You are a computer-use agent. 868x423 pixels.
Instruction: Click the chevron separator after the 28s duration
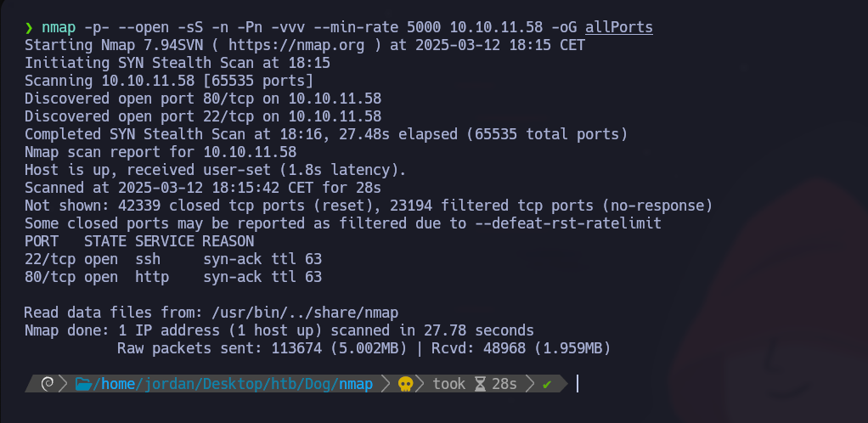click(528, 385)
